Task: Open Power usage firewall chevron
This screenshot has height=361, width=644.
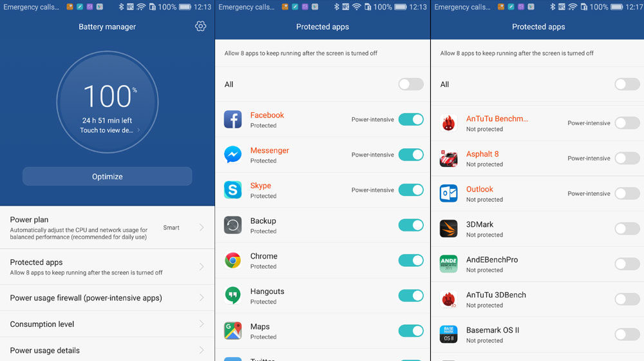Action: [202, 298]
